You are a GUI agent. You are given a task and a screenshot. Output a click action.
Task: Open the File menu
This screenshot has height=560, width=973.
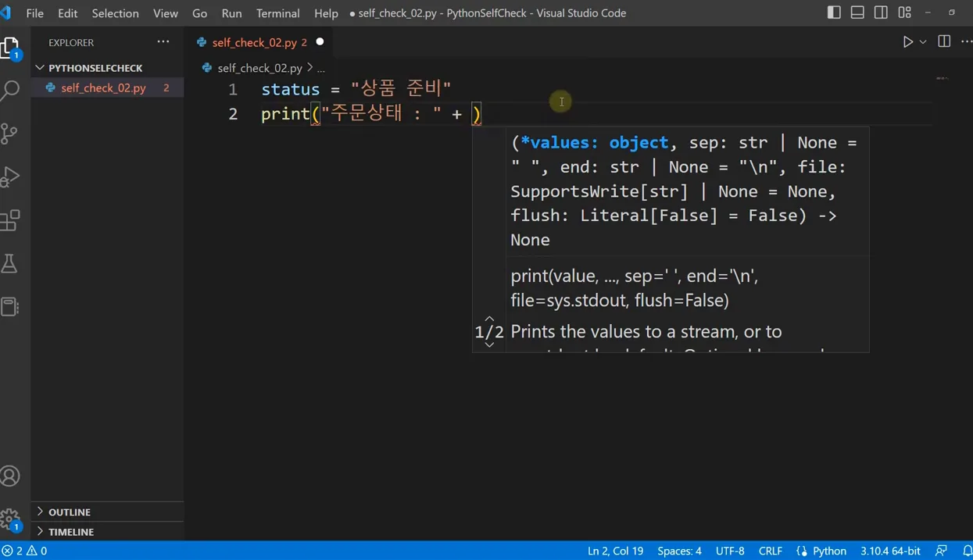coord(35,13)
